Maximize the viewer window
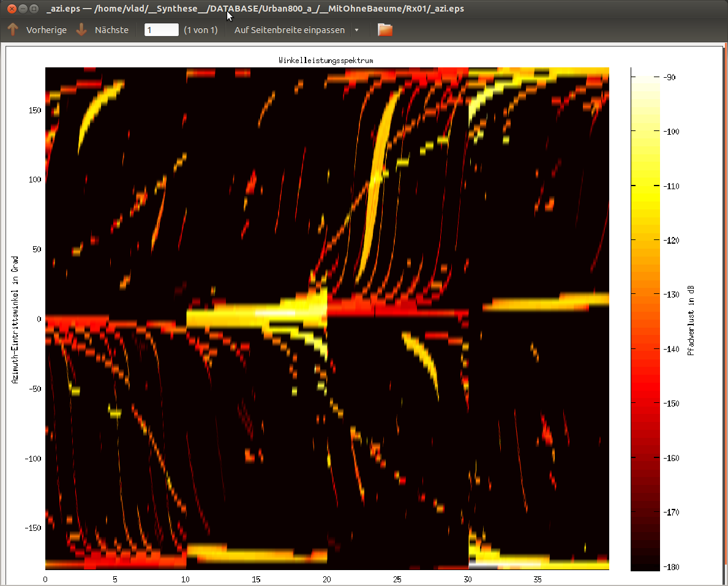This screenshot has width=728, height=586. [x=34, y=9]
